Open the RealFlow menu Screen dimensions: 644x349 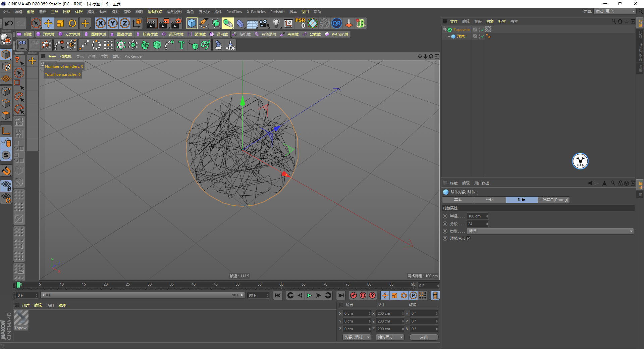(234, 12)
